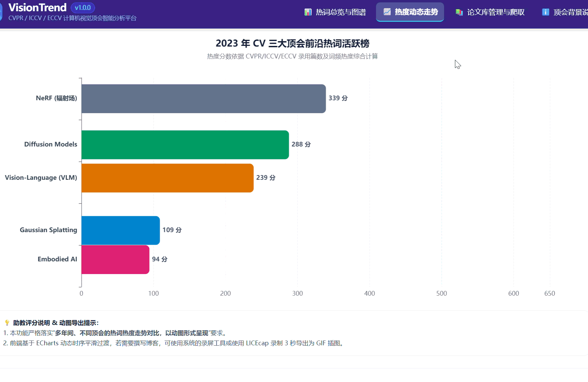588x382 pixels.
Task: Click the x-axis tick label '650'
Action: tap(550, 293)
